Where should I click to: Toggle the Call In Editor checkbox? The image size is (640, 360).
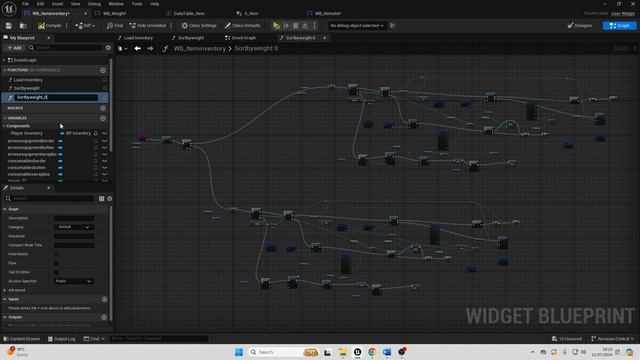click(56, 272)
